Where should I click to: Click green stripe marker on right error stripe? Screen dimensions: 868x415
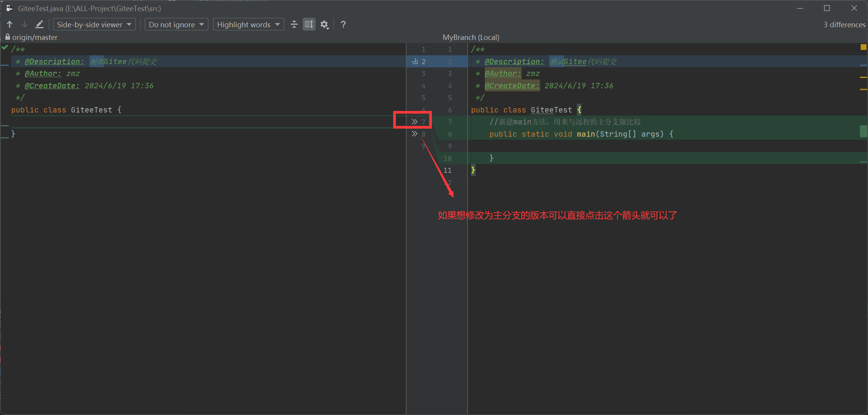[863, 131]
